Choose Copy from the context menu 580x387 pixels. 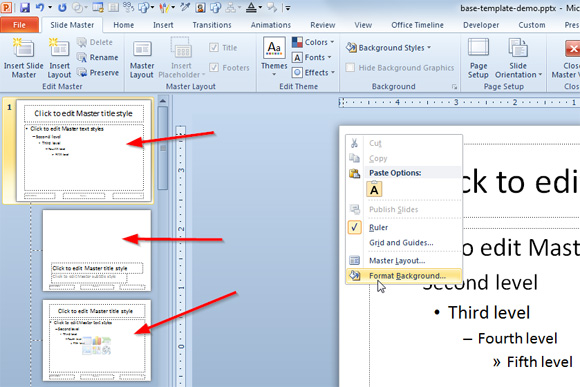pos(404,158)
